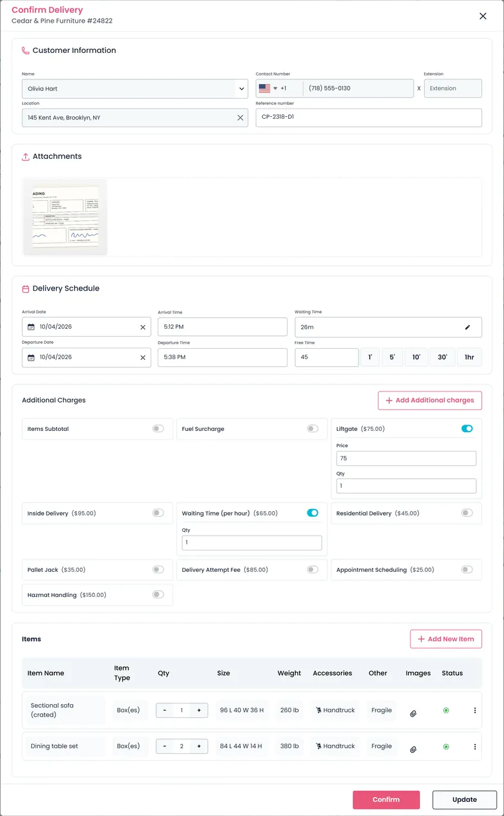The image size is (504, 816).
Task: Select the 1hr free time preset
Action: [469, 357]
